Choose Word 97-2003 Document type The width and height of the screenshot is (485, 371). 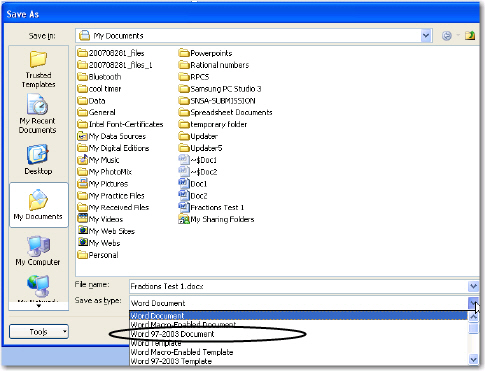298,334
